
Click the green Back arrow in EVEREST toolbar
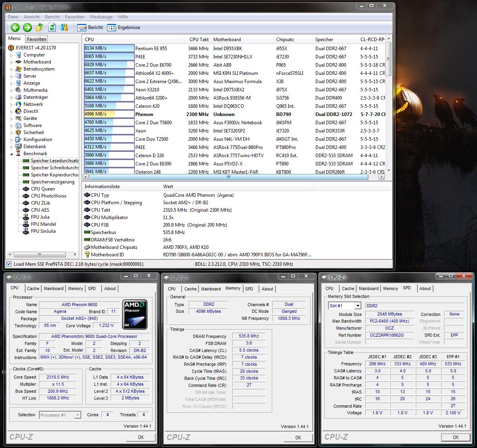pyautogui.click(x=15, y=27)
